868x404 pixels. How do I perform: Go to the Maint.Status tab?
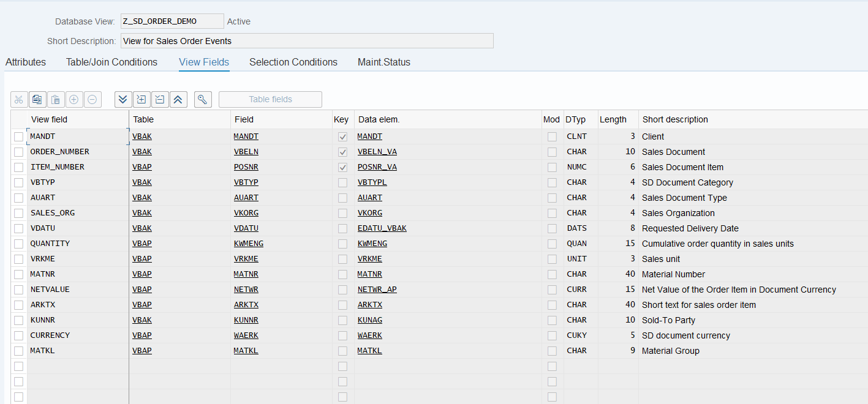pos(384,62)
